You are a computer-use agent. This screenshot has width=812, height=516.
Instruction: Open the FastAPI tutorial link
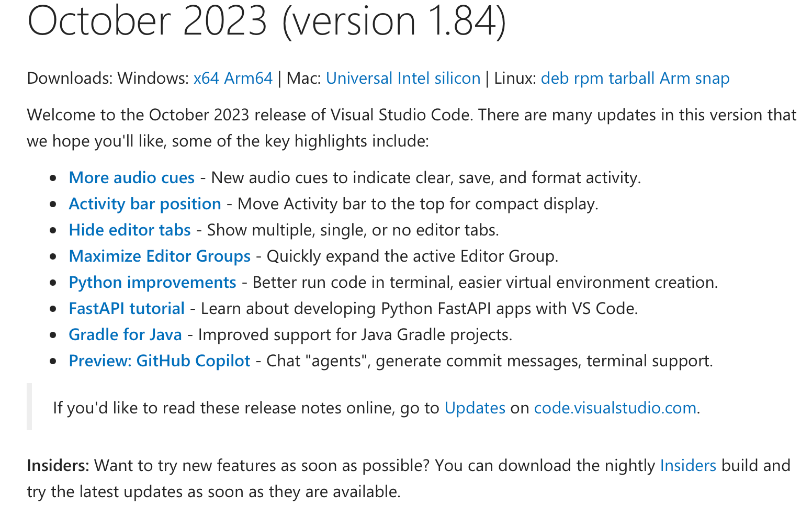click(127, 309)
